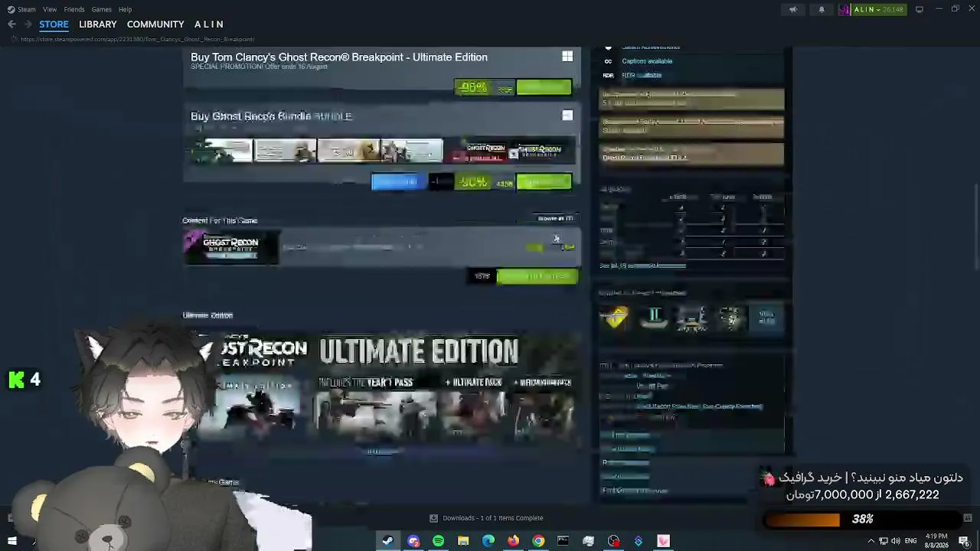
Task: Open the Downloads status bar
Action: point(487,518)
